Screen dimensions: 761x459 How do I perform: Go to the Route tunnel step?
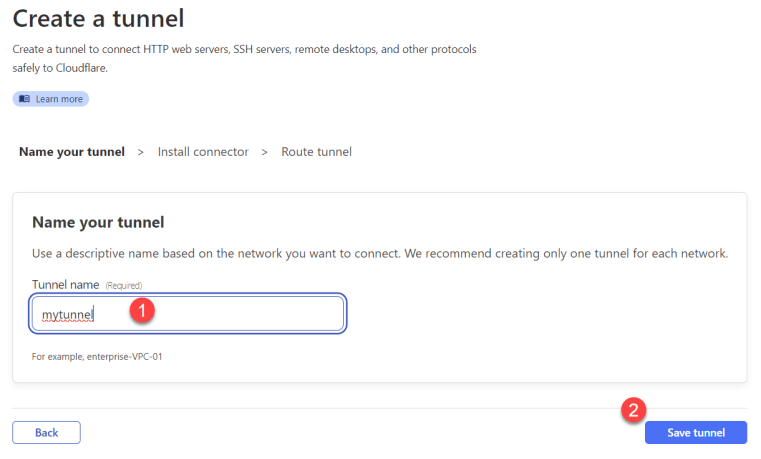(x=316, y=152)
